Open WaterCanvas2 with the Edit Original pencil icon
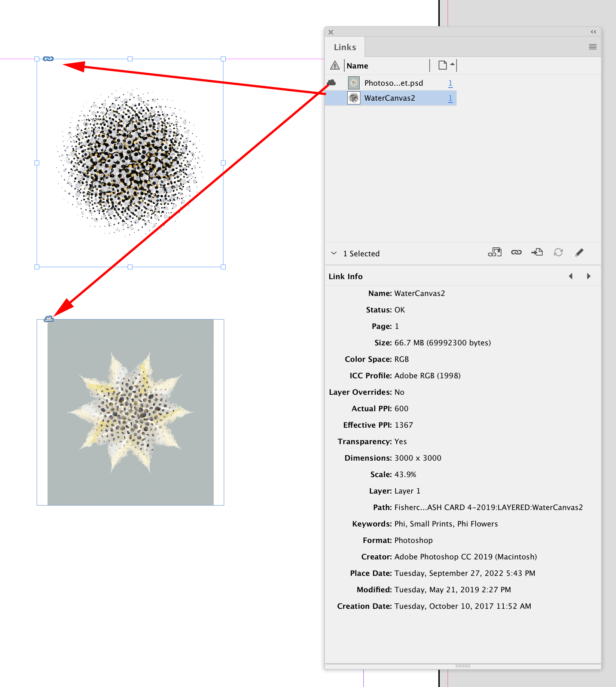Image resolution: width=616 pixels, height=687 pixels. [579, 253]
